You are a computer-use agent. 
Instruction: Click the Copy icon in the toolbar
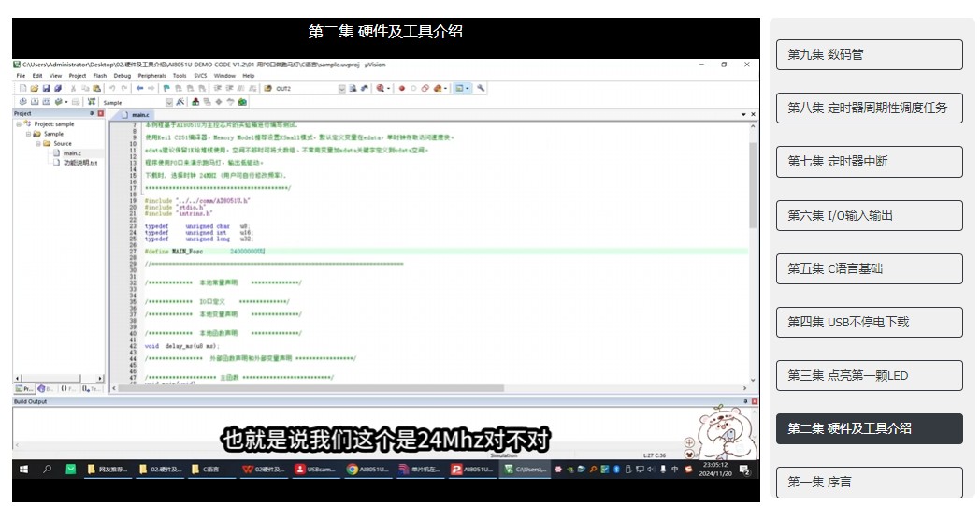(85, 88)
